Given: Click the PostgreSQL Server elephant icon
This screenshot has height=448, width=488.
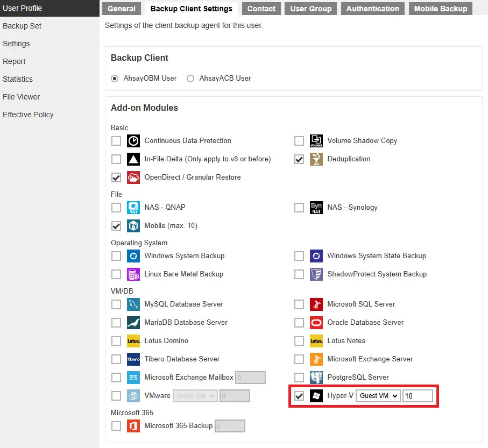Looking at the screenshot, I should (316, 378).
